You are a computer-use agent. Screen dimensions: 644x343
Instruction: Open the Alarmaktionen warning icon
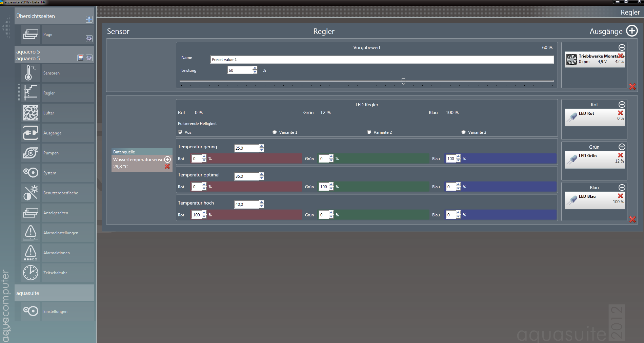pos(31,253)
